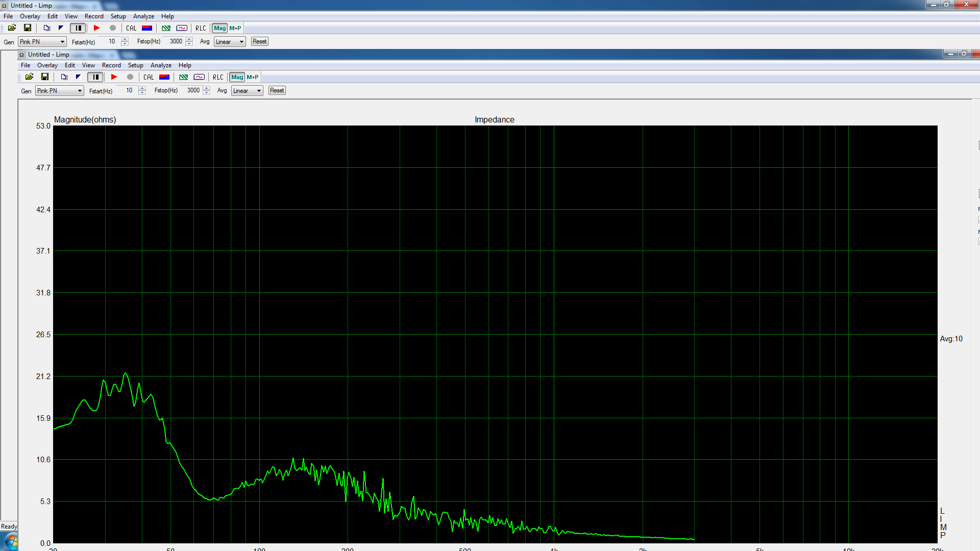Open file icon in front Limp toolbar

point(29,77)
